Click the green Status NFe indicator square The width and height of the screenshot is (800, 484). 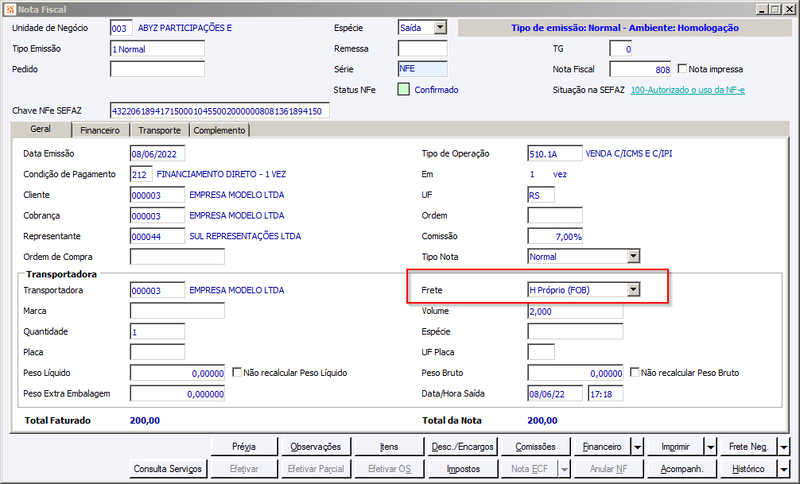pyautogui.click(x=404, y=90)
